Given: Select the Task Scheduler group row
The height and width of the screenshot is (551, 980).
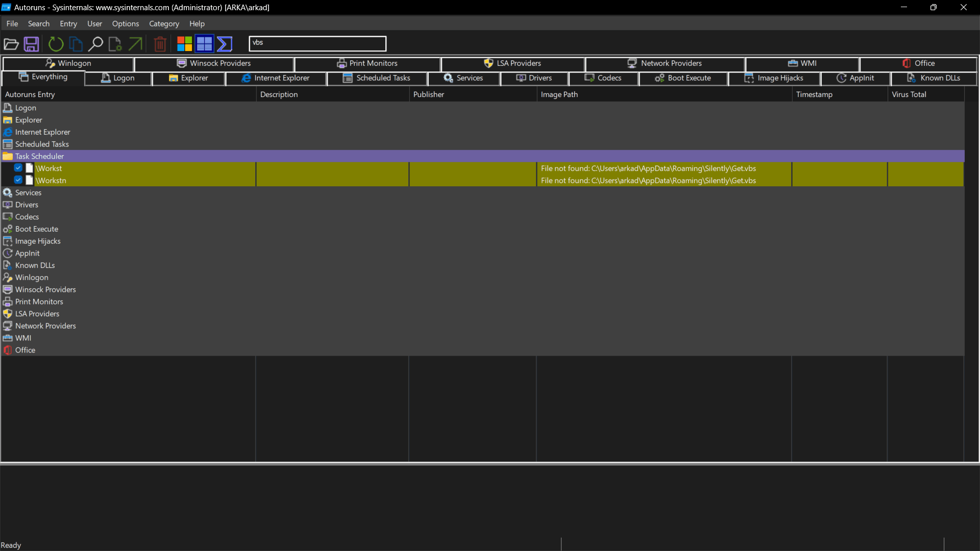Looking at the screenshot, I should [482, 156].
